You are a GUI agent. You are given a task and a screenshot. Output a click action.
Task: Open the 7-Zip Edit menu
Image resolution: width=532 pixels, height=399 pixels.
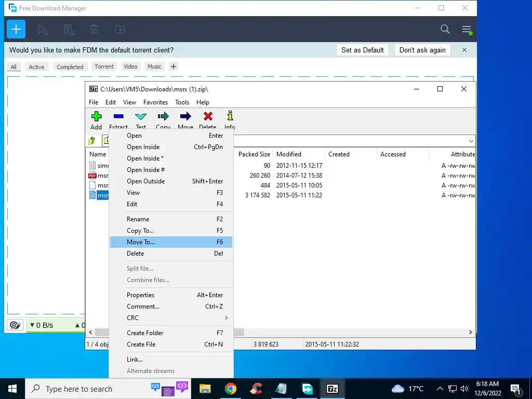(111, 102)
